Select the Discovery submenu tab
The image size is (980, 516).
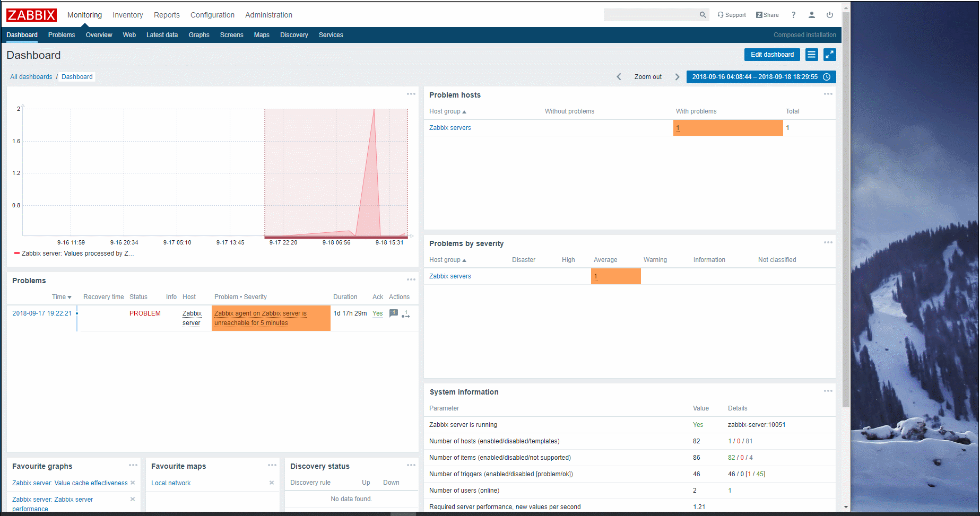294,35
